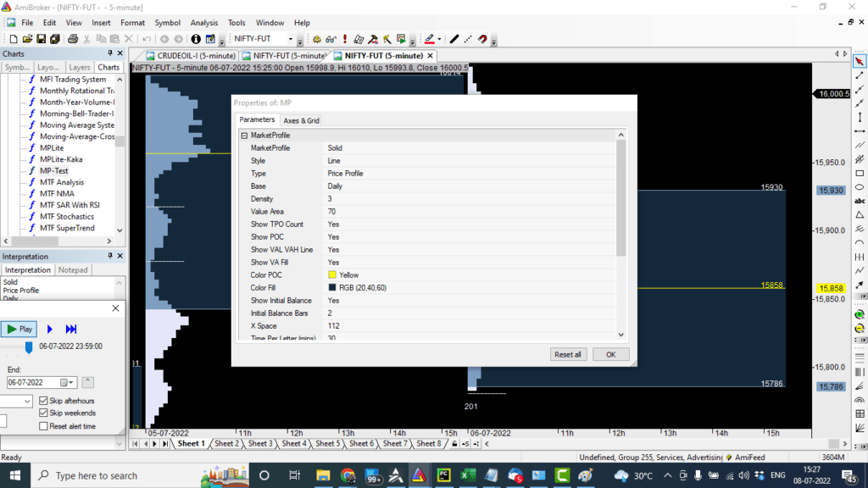
Task: Select the Triangle drawing tool
Action: point(860,214)
